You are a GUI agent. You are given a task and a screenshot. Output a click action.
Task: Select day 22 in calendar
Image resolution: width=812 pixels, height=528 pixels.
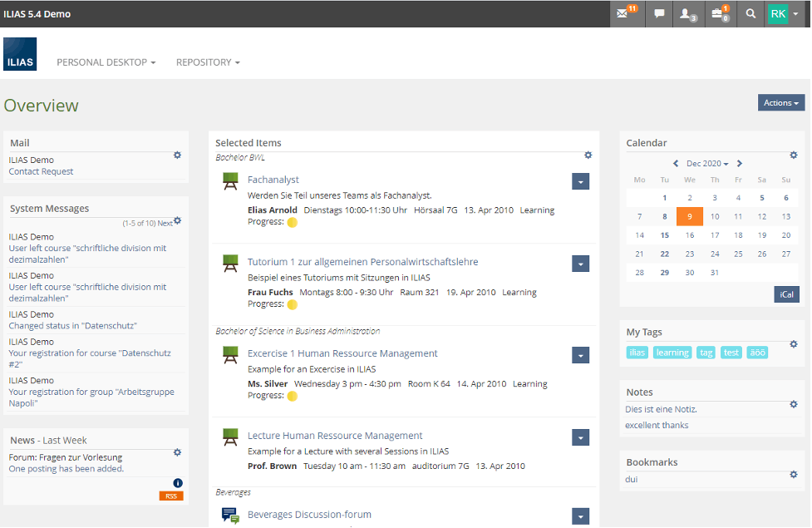pos(664,254)
